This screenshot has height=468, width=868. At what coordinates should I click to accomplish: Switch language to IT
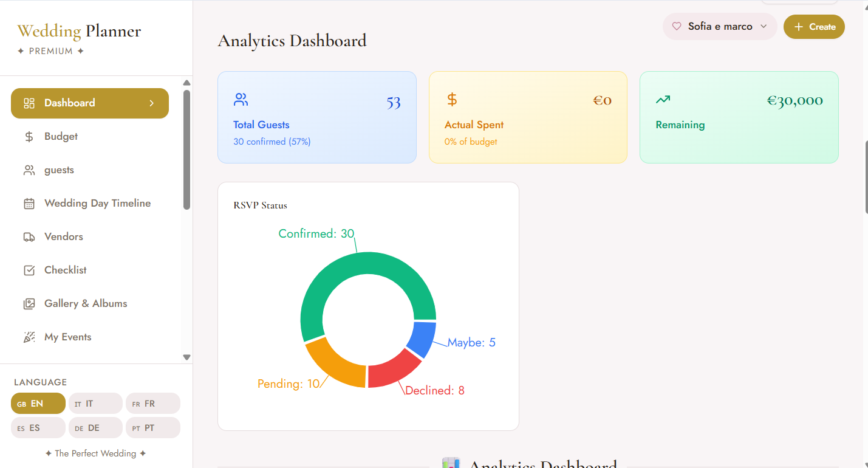tap(95, 404)
